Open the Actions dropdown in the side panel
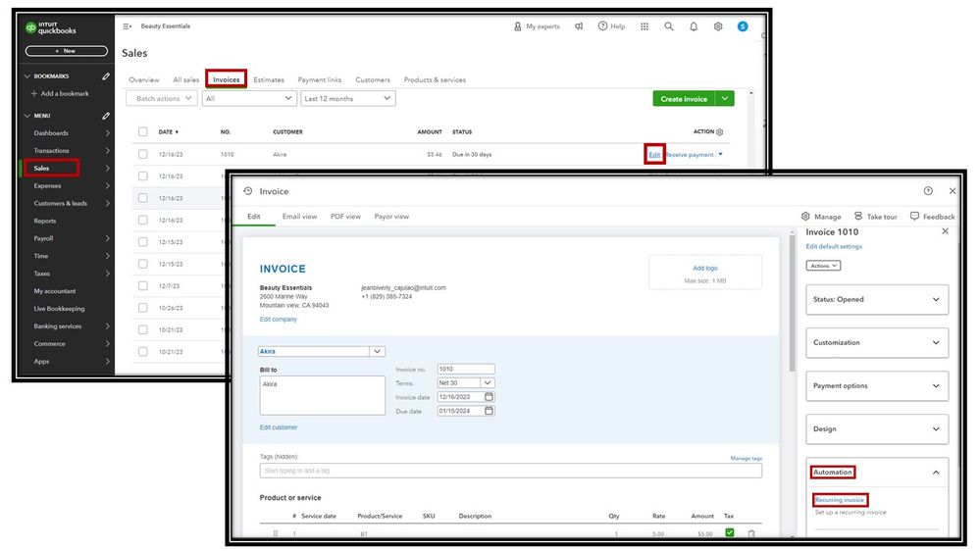 coord(823,266)
